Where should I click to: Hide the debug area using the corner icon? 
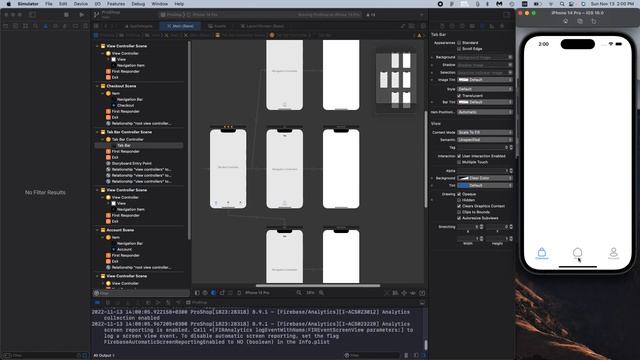[422, 302]
